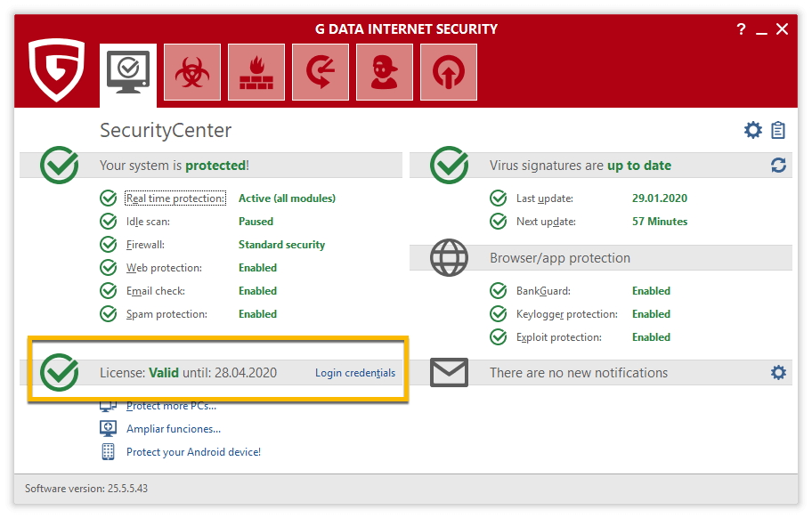This screenshot has width=812, height=518.
Task: Open help via the question mark
Action: point(741,29)
